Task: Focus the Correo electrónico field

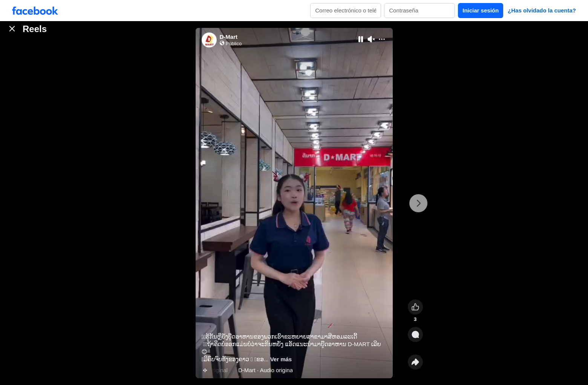Action: coord(346,11)
